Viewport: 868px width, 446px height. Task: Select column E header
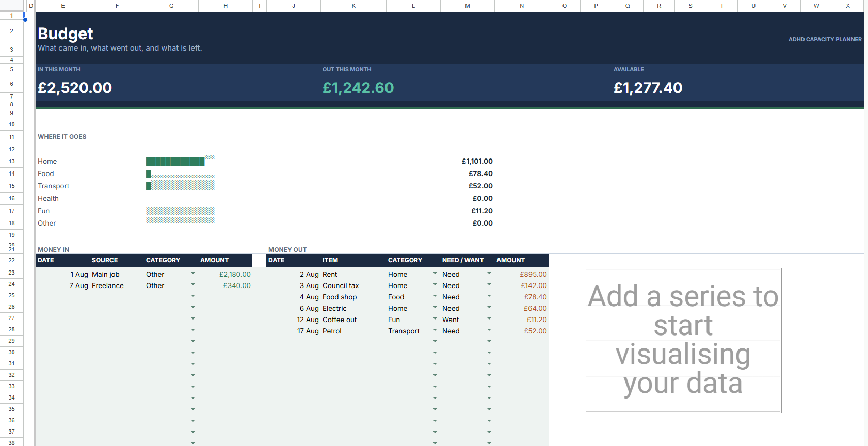tap(63, 6)
